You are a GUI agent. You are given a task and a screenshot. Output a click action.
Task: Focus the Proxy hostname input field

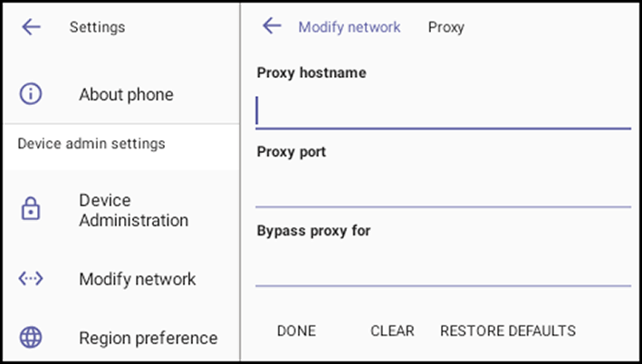(443, 111)
